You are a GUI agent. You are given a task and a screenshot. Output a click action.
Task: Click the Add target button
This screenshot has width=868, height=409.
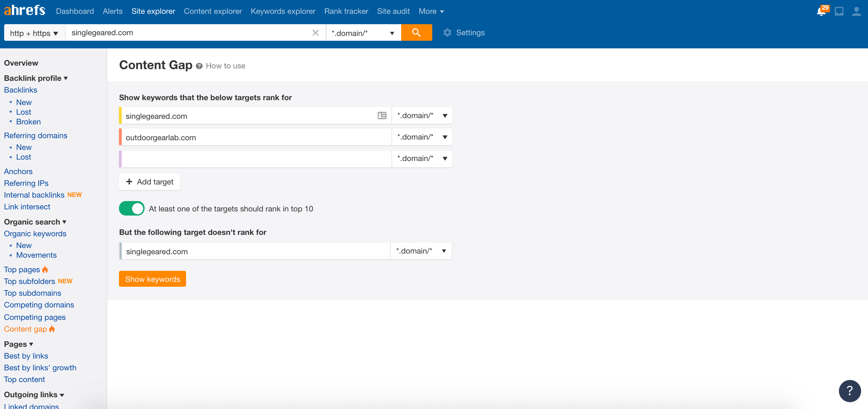pos(149,182)
